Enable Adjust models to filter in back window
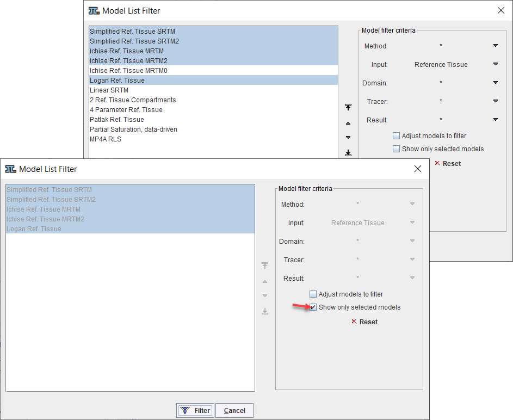This screenshot has width=513, height=420. pyautogui.click(x=396, y=136)
